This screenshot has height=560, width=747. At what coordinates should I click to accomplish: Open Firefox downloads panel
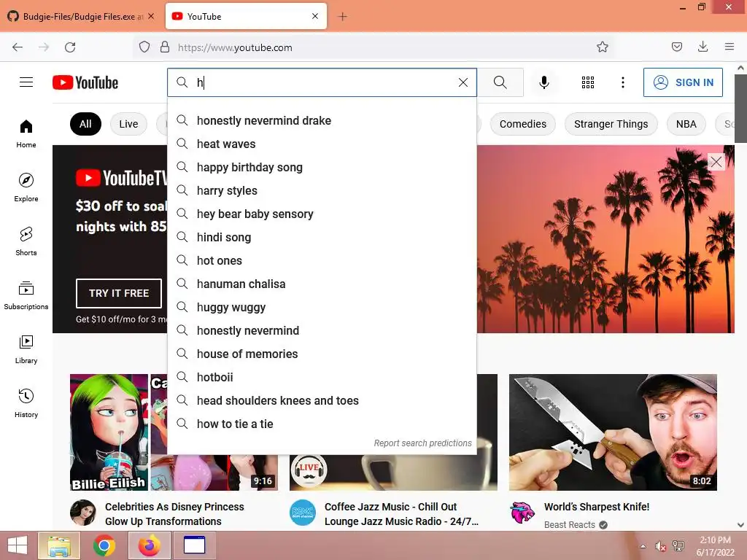tap(703, 47)
